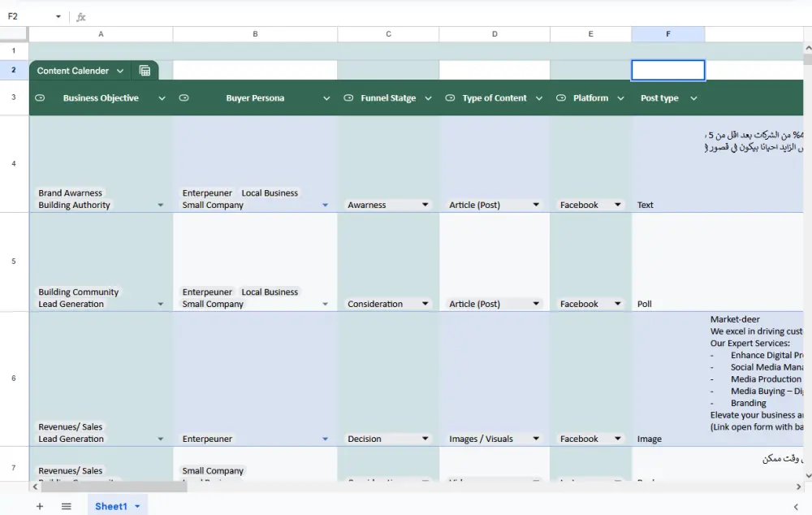This screenshot has height=515, width=812.
Task: Select Revenues/ Sales chip in row 6
Action: pos(70,426)
